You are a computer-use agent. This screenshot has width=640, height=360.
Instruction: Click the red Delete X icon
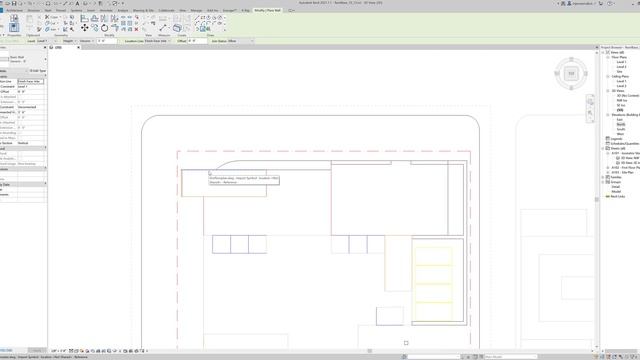pyautogui.click(x=136, y=29)
